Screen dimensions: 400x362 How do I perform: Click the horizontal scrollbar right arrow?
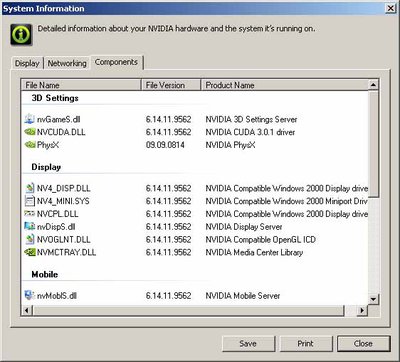[362, 311]
